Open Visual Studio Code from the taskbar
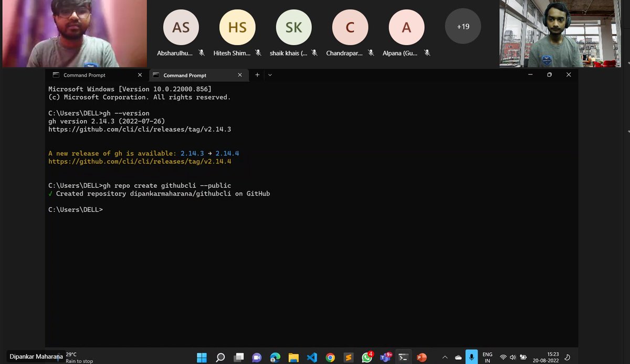 click(x=312, y=357)
